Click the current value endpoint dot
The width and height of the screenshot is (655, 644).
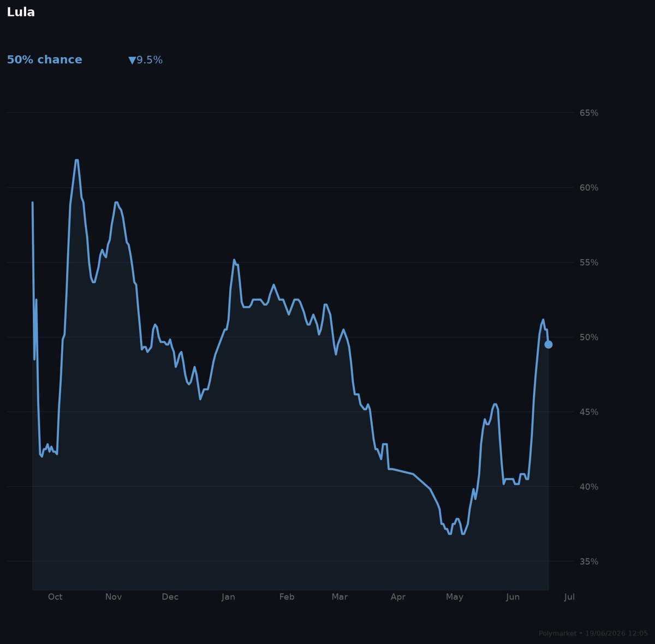click(x=548, y=344)
